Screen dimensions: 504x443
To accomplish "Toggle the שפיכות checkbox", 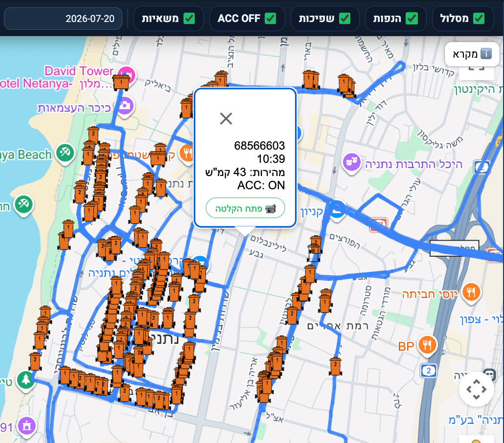I will point(345,18).
